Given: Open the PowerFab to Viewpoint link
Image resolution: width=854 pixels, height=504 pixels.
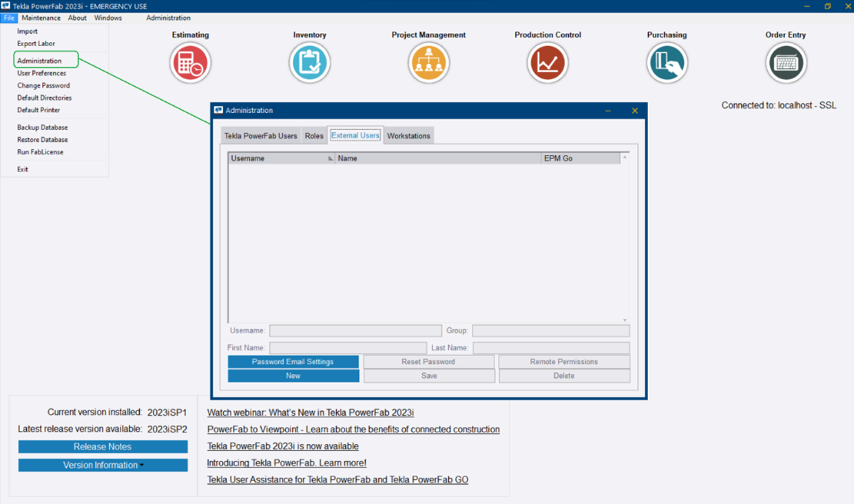Looking at the screenshot, I should (x=353, y=430).
